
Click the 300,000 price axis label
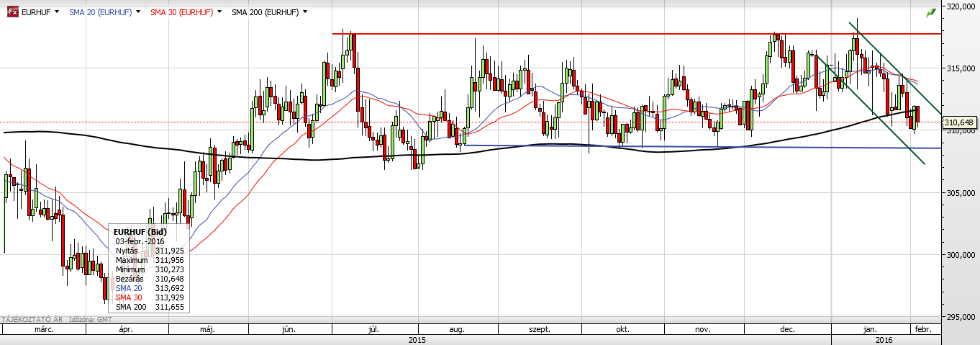coord(961,254)
